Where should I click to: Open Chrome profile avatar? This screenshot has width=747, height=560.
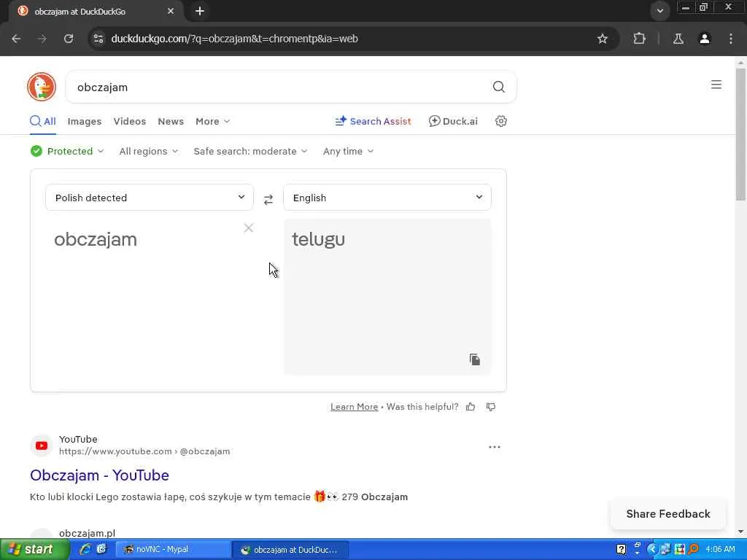pyautogui.click(x=705, y=39)
